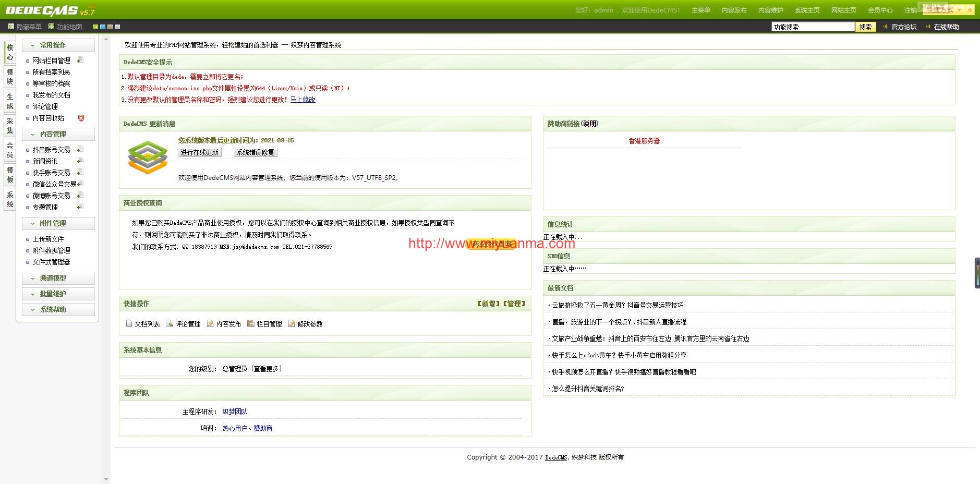
Task: Select the 会员 vertical sidebar tab
Action: [x=10, y=150]
